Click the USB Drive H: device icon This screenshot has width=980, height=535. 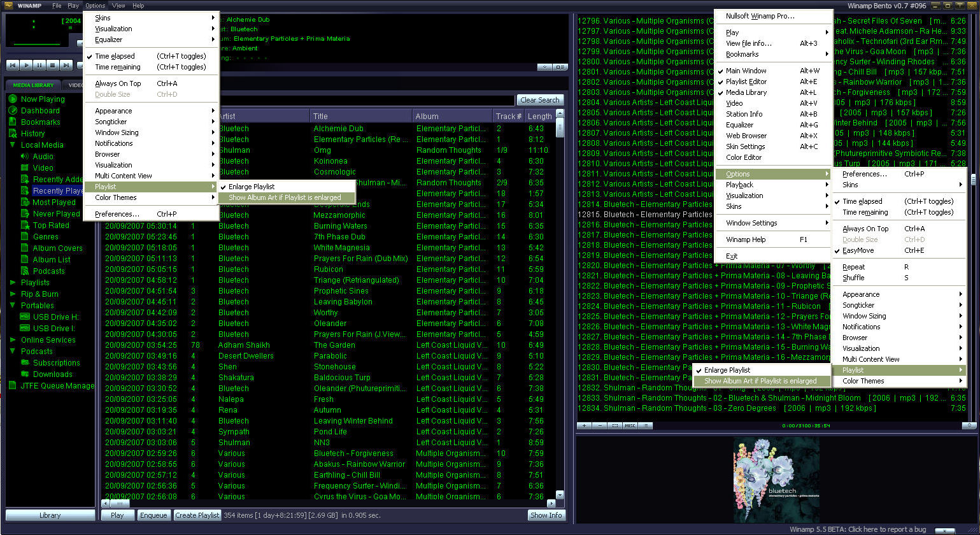[x=25, y=317]
